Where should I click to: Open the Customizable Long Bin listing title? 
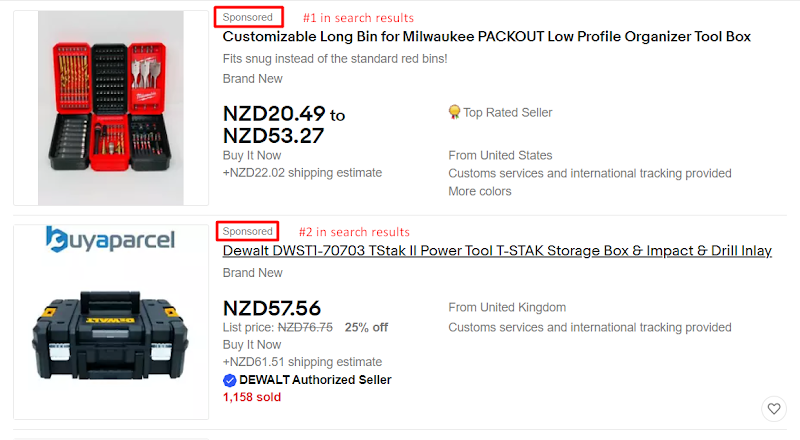point(486,37)
